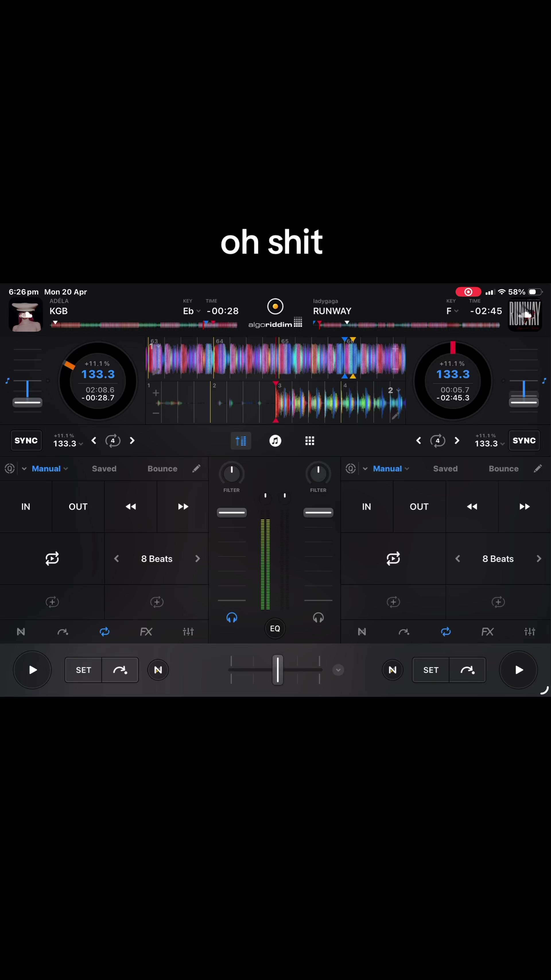The width and height of the screenshot is (551, 980).
Task: Toggle the right deck loop button
Action: click(393, 558)
